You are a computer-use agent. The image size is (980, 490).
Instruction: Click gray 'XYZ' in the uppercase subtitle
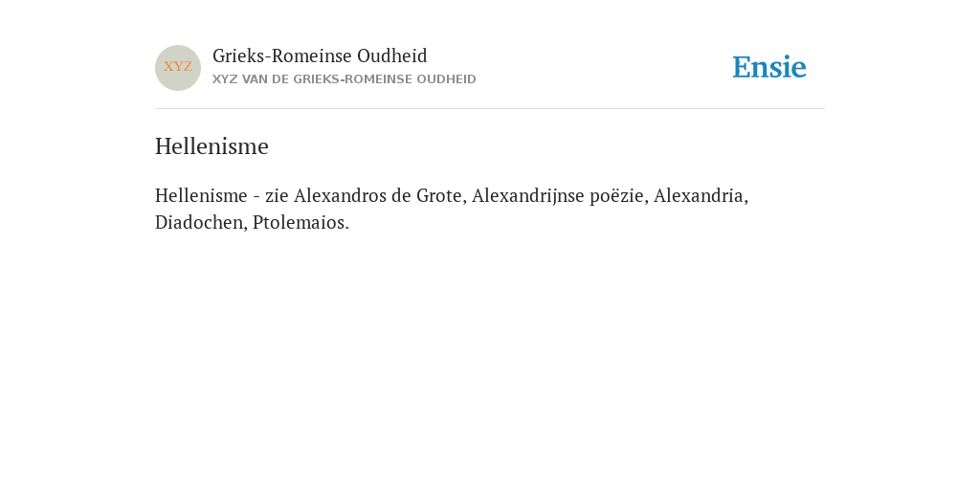tap(225, 79)
